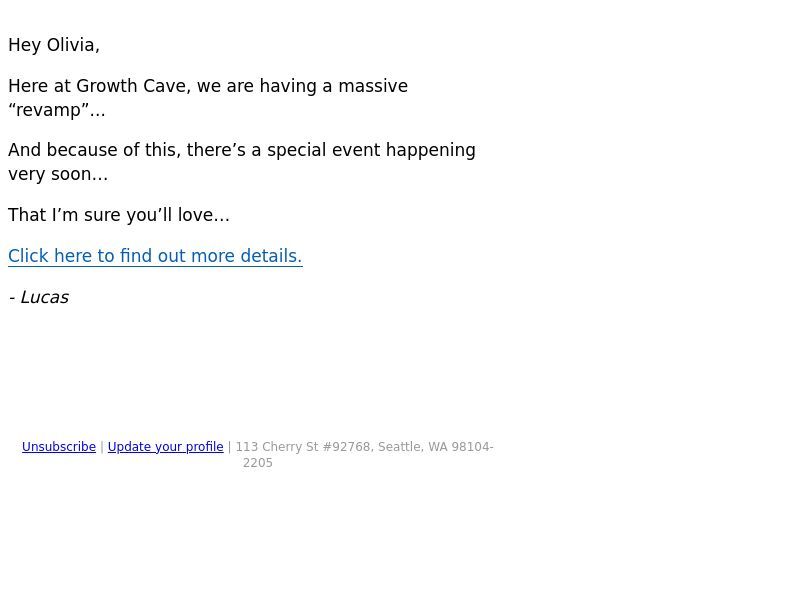Click the words 'And because of this'

coord(94,150)
